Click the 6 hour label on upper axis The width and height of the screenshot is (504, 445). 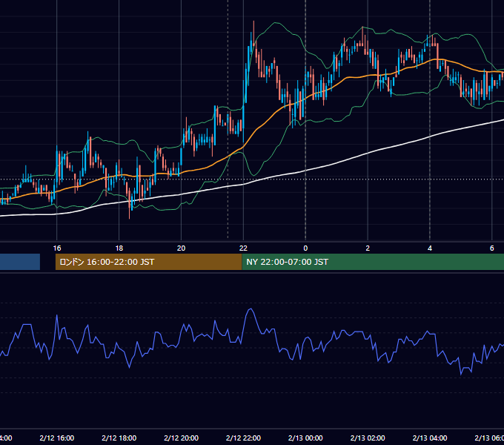[x=492, y=248]
